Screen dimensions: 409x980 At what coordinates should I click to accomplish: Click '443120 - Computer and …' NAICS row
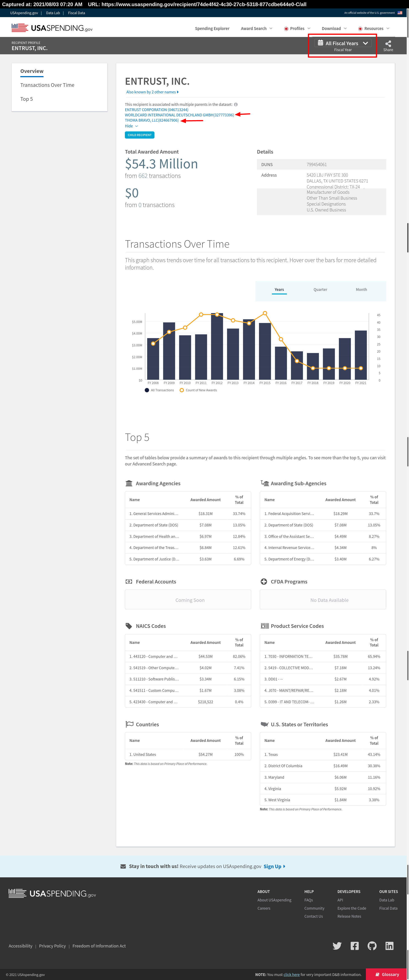[188, 656]
